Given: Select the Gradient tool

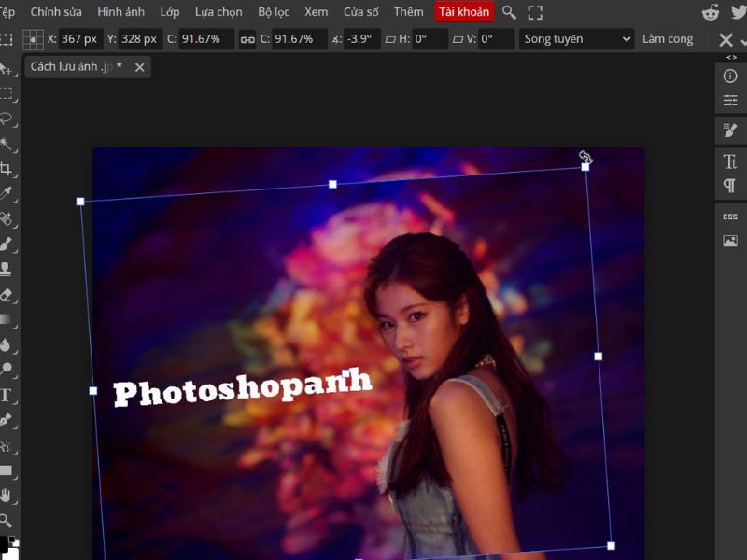Looking at the screenshot, I should coord(6,319).
